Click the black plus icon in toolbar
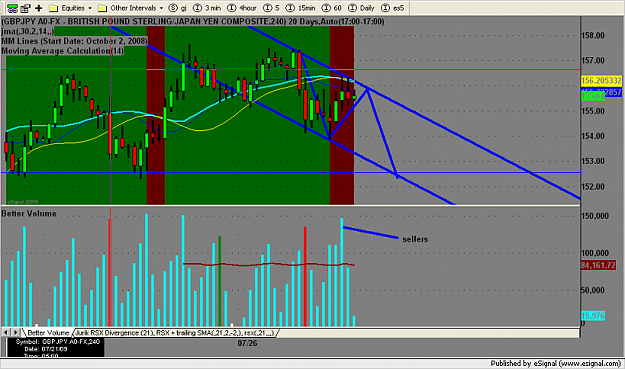This screenshot has height=369, width=625. pyautogui.click(x=39, y=8)
